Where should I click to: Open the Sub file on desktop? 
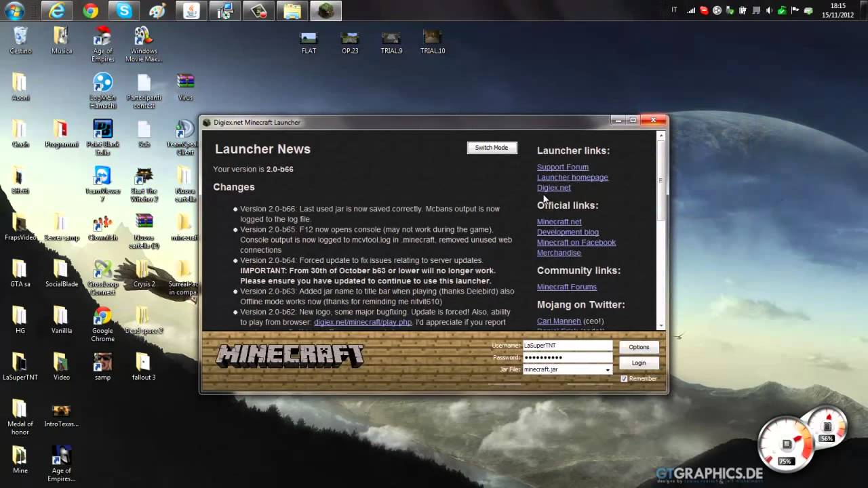point(144,134)
